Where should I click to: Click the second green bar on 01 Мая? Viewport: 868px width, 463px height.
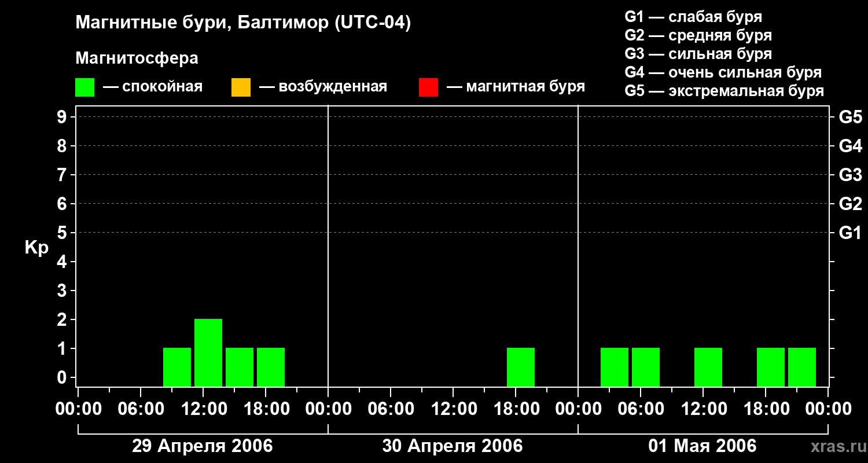tap(646, 367)
